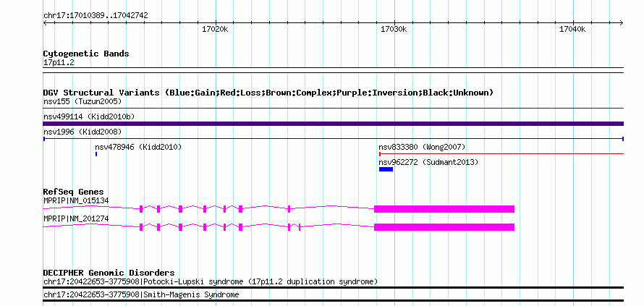Click the thick purple nsv499114 inversion bar
The image size is (644, 306).
334,124
